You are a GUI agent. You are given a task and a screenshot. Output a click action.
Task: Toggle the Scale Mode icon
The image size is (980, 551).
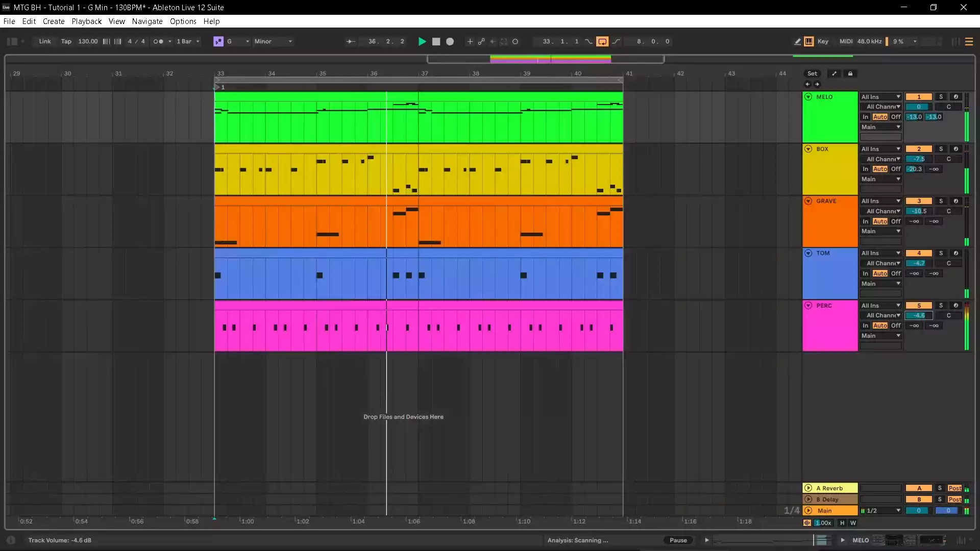218,41
